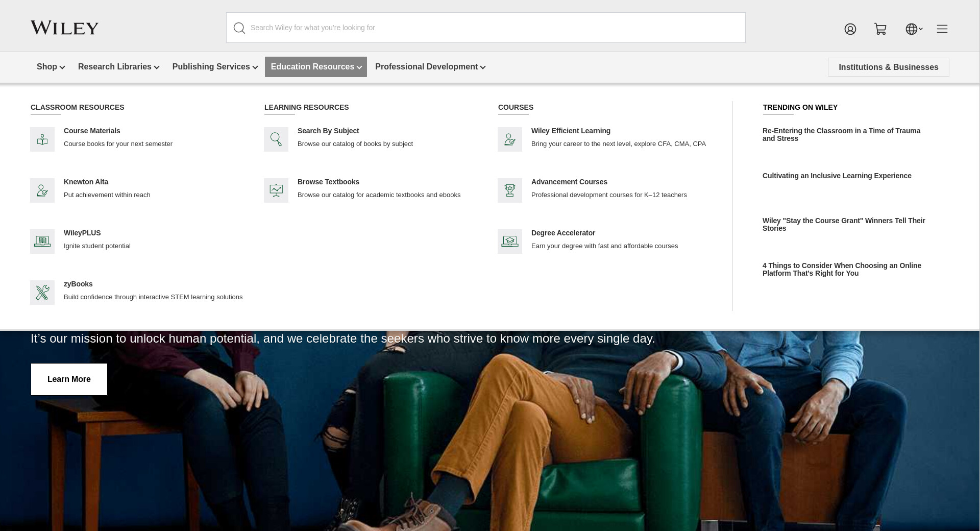Open the Knewton Alta link
The height and width of the screenshot is (531, 980).
pos(86,182)
